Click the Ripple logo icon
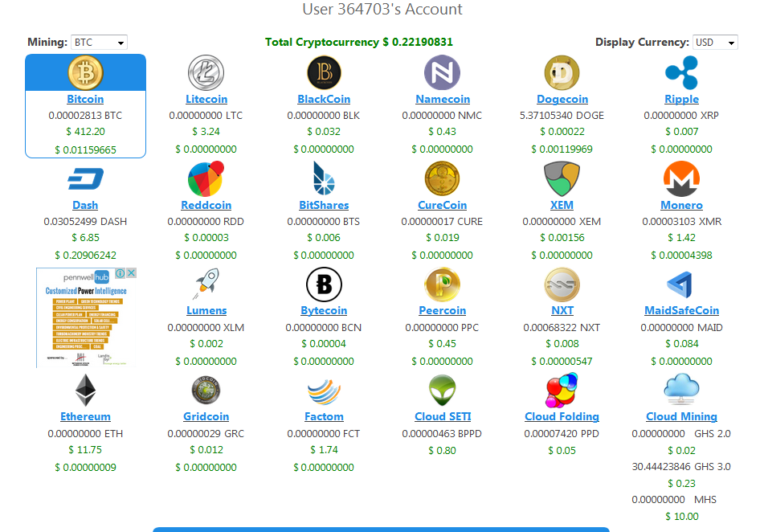 click(x=681, y=73)
